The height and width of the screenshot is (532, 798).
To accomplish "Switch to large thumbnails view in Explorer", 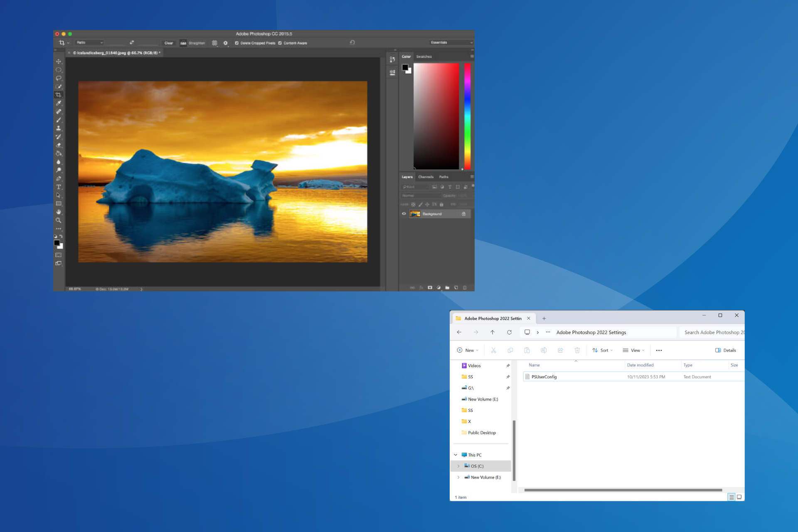I will click(739, 497).
